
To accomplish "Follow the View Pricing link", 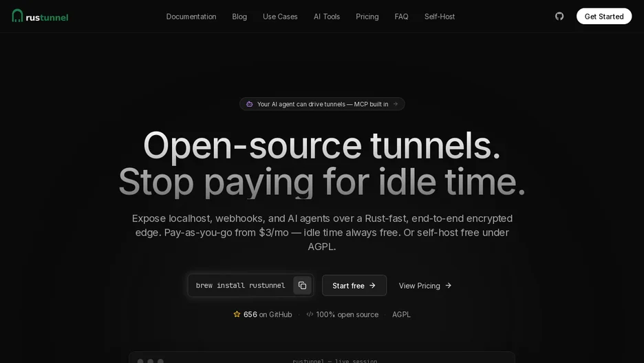I will coord(425,286).
